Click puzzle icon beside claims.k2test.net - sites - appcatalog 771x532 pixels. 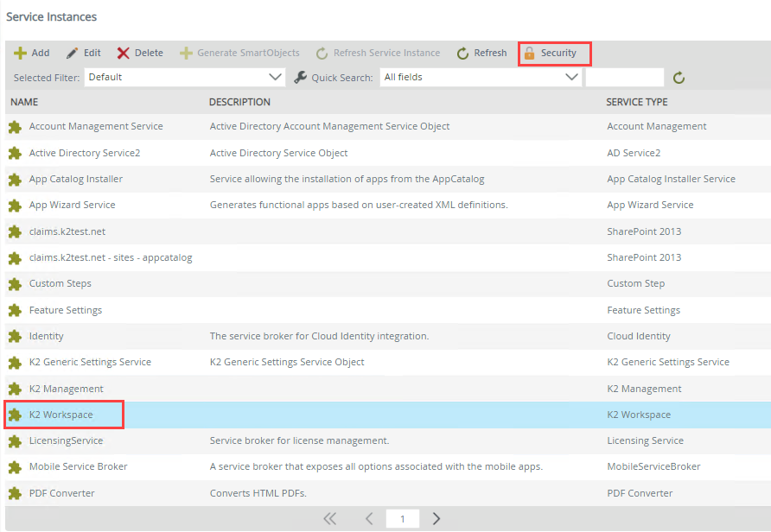point(15,258)
